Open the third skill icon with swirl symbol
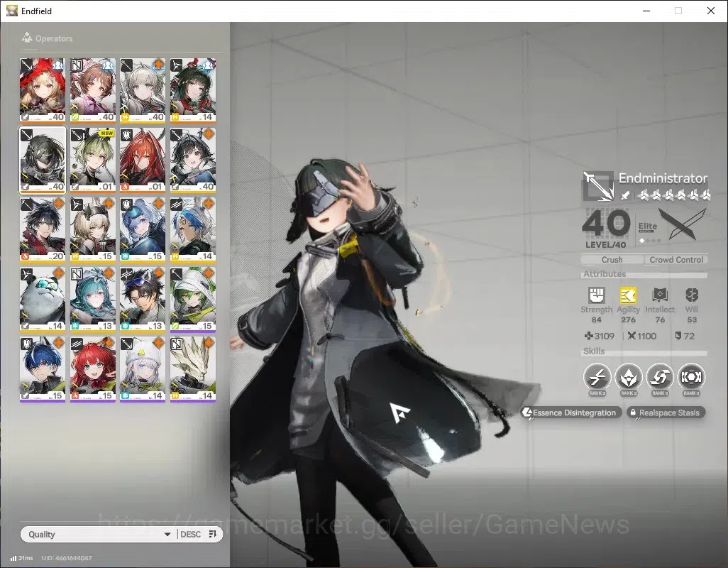Image resolution: width=728 pixels, height=568 pixels. (x=660, y=376)
